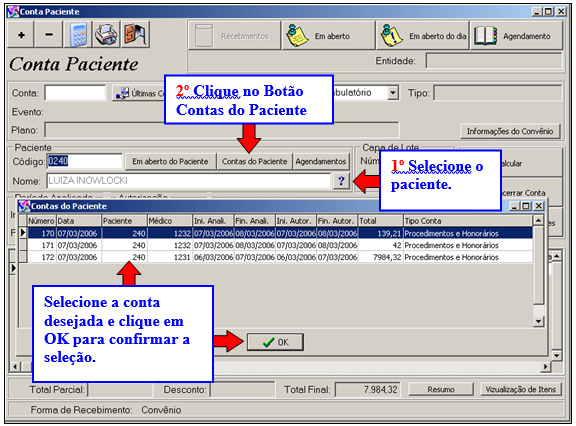
Task: Open the Agendamentos button in Paciente section
Action: tap(321, 162)
